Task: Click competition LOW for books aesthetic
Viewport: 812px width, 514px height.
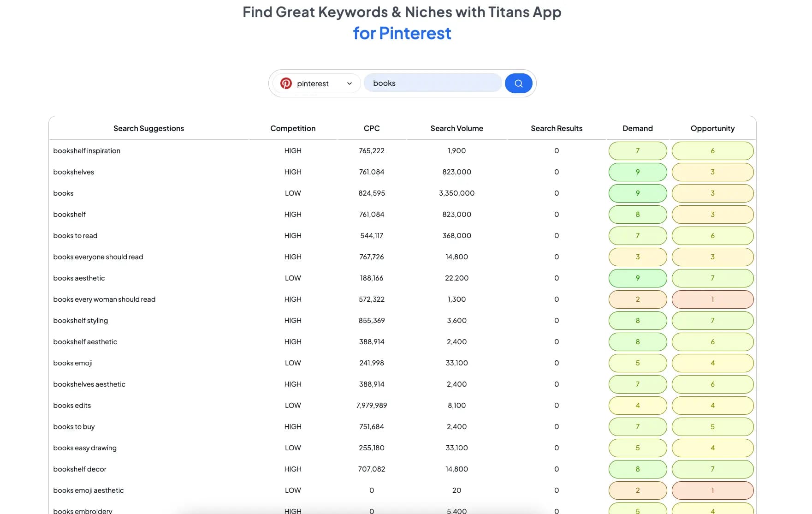Action: [293, 278]
